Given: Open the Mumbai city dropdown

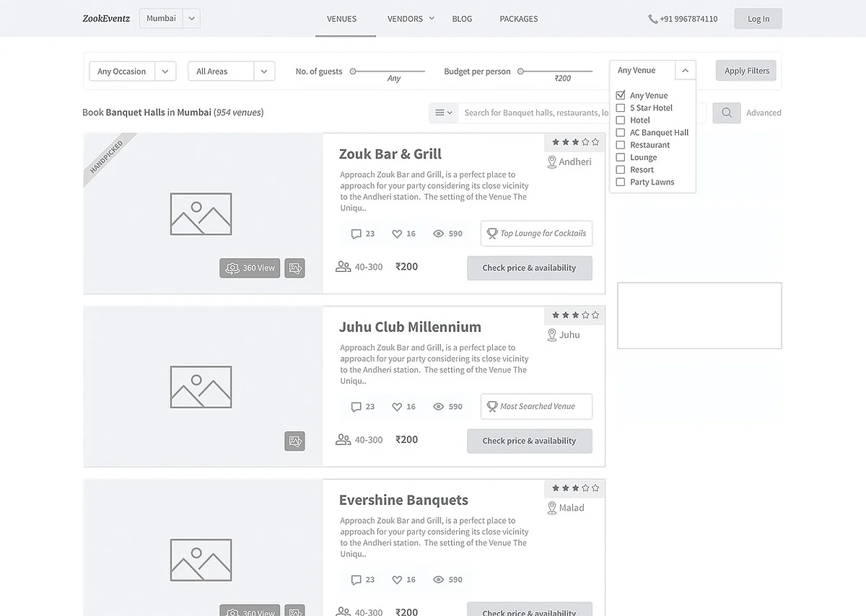Looking at the screenshot, I should (170, 19).
